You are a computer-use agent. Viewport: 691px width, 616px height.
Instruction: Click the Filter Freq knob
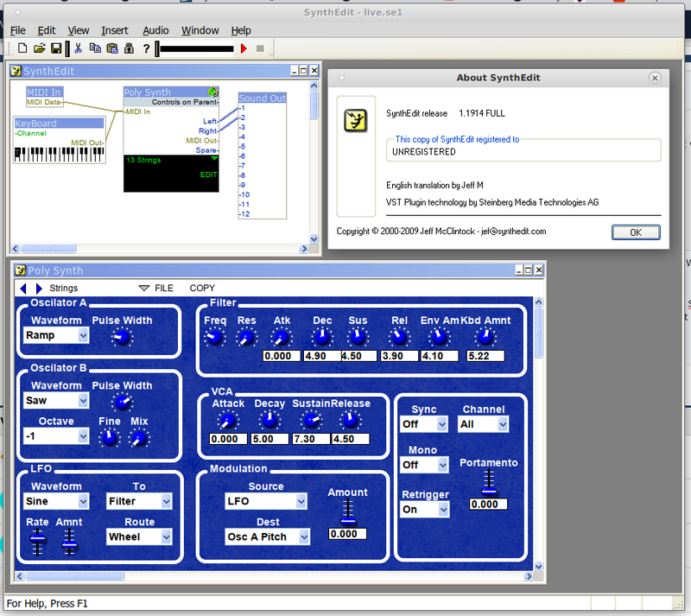click(x=214, y=338)
